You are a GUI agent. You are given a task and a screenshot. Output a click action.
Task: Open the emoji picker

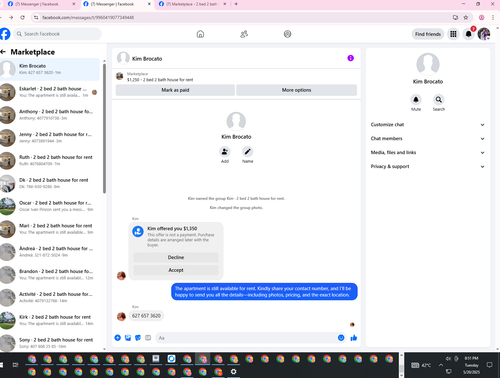click(x=341, y=338)
